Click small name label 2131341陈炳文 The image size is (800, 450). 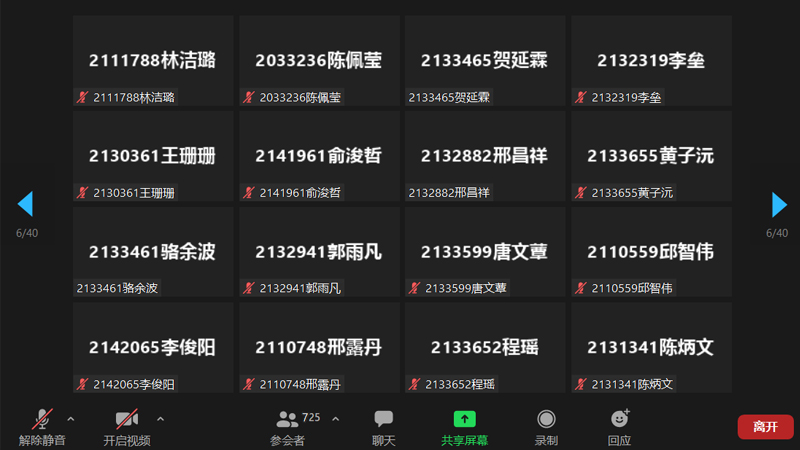coord(632,384)
